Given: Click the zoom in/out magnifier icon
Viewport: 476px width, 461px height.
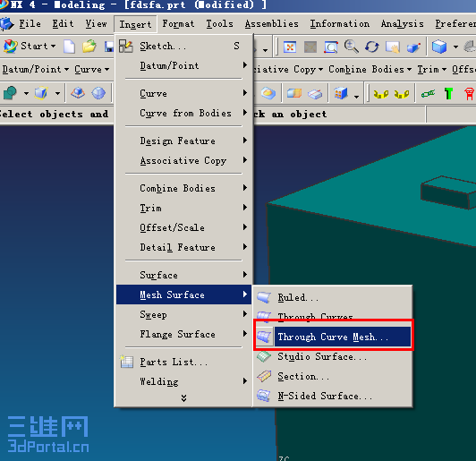Looking at the screenshot, I should [x=352, y=47].
